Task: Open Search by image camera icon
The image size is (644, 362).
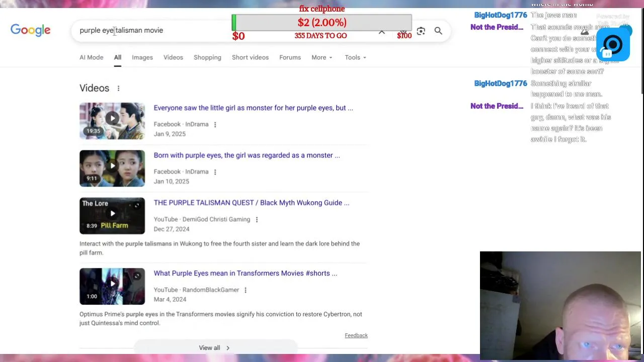Action: coord(421,31)
